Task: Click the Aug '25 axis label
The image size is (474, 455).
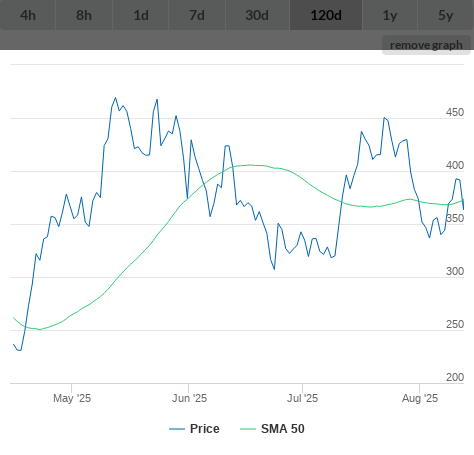Action: pos(420,398)
